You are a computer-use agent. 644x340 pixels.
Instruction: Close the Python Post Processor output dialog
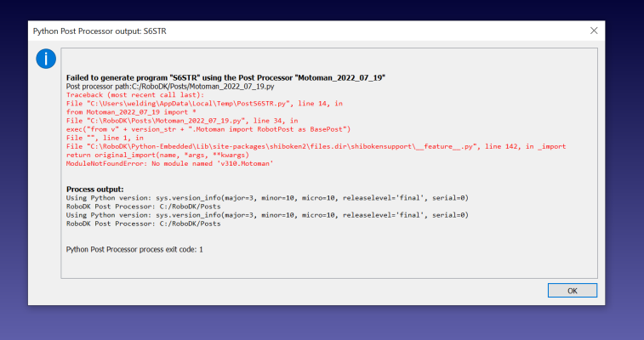point(594,31)
